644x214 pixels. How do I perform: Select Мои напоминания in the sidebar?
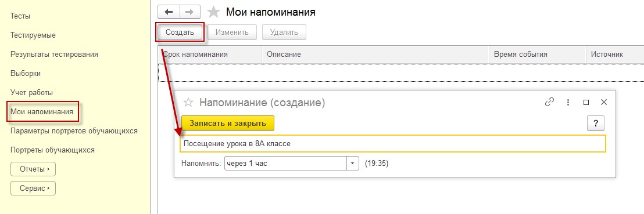(42, 112)
